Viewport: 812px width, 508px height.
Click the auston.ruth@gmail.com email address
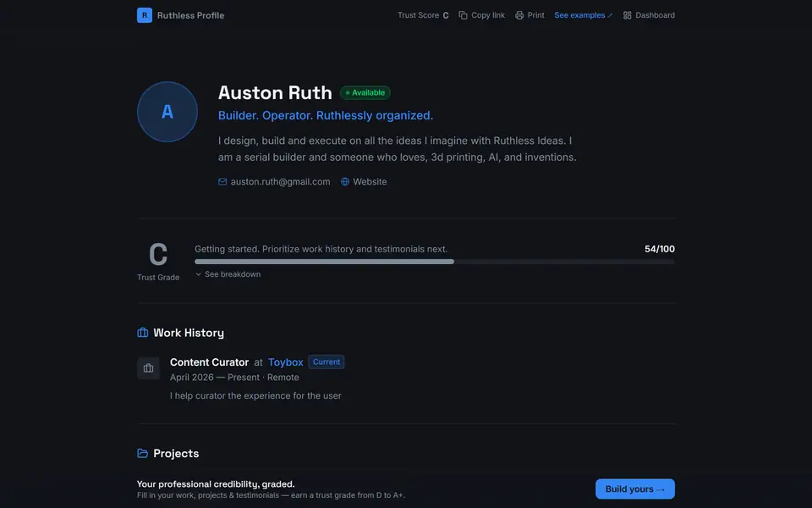(280, 181)
